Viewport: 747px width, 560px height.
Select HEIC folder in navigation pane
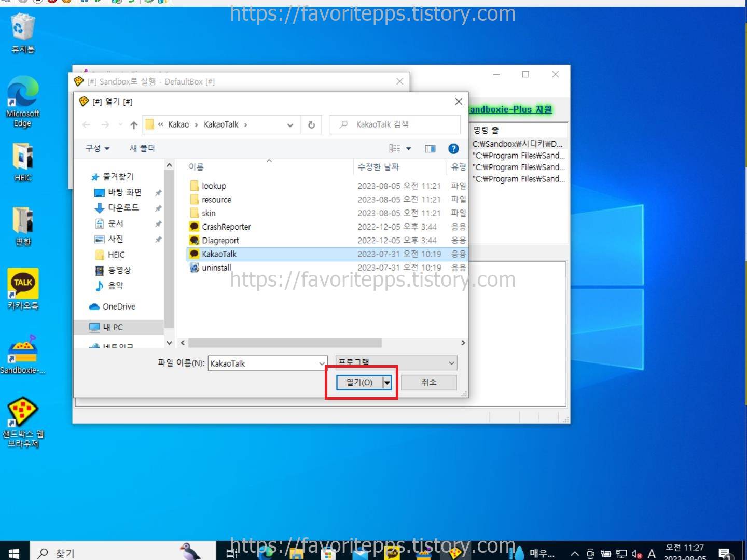point(116,255)
